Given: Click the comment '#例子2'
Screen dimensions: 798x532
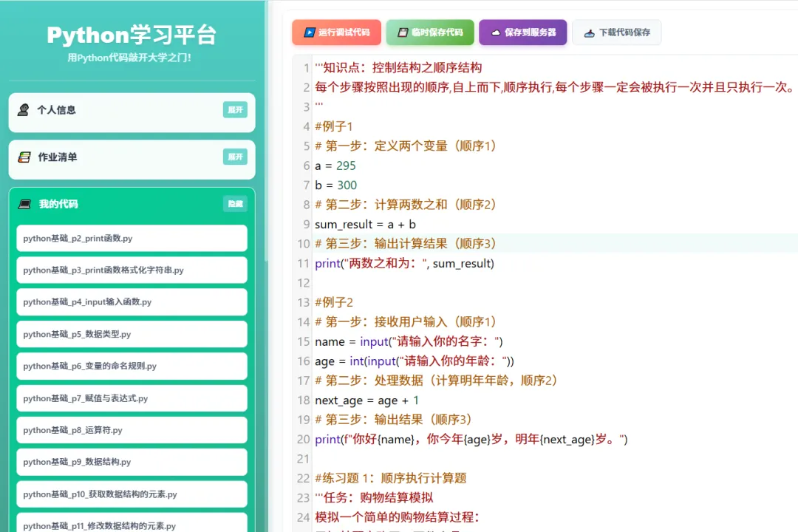Looking at the screenshot, I should pos(333,302).
